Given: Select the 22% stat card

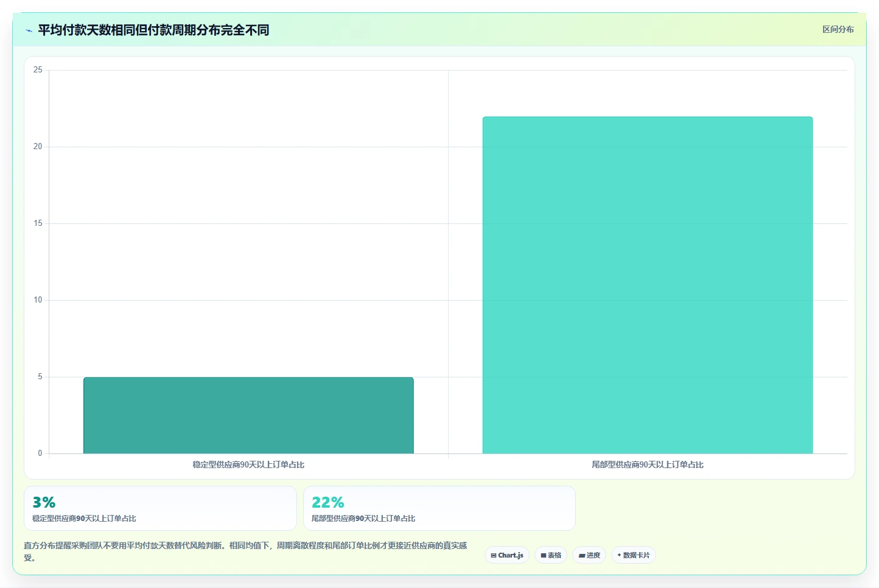Looking at the screenshot, I should (439, 508).
